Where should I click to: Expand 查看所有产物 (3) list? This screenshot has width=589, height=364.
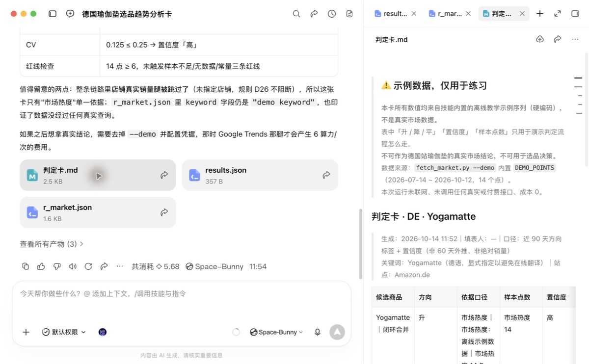[52, 244]
